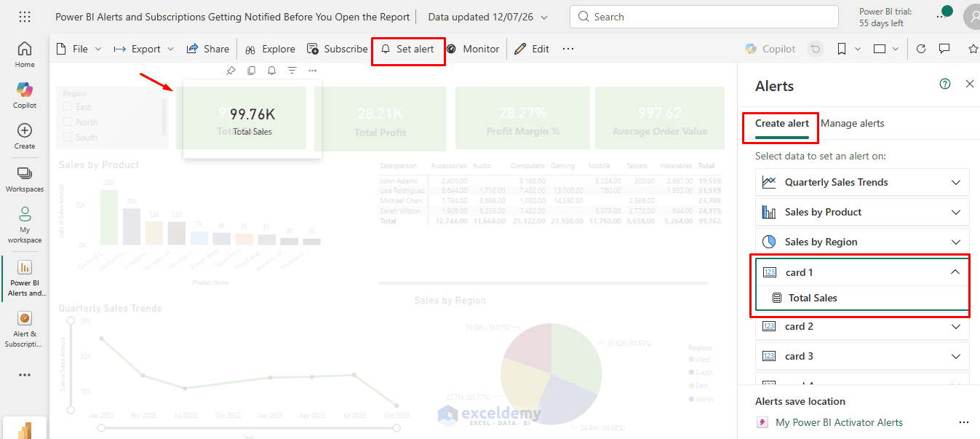Screen dimensions: 980x439
Task: Click the report title in the header
Action: (233, 17)
